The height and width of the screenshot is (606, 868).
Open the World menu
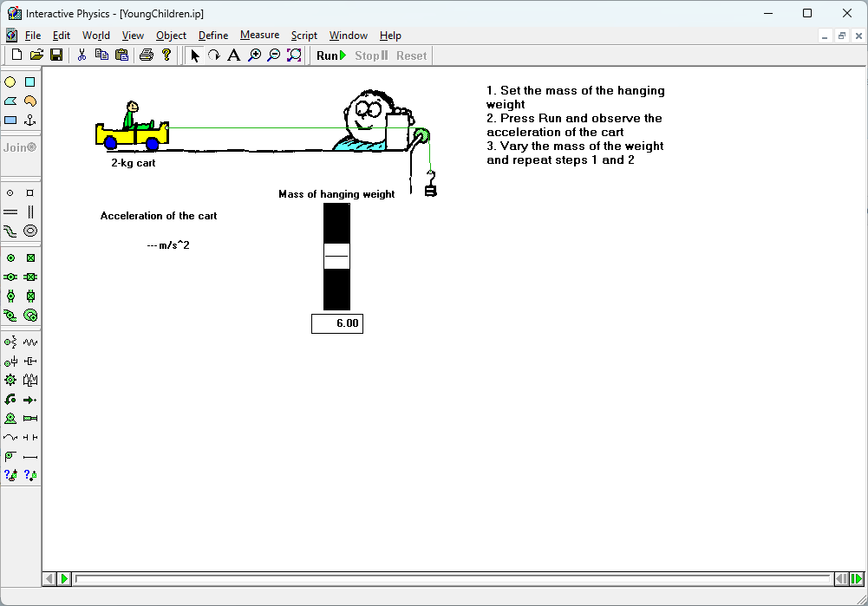[95, 36]
